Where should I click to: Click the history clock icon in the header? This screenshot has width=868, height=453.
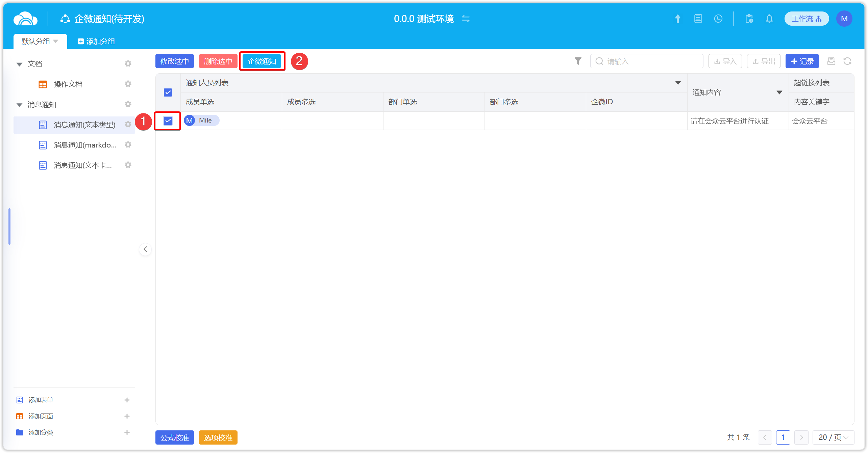[718, 19]
